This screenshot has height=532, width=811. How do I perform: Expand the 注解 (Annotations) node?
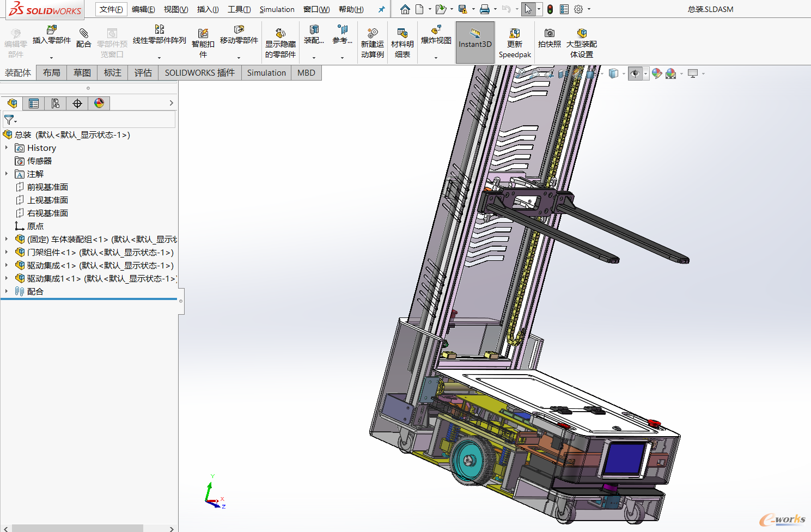tap(7, 174)
